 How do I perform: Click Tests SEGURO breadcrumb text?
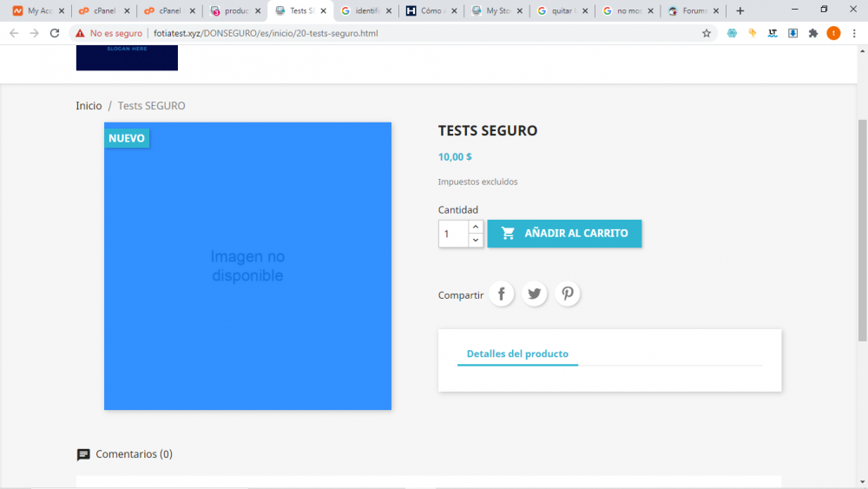pos(151,106)
